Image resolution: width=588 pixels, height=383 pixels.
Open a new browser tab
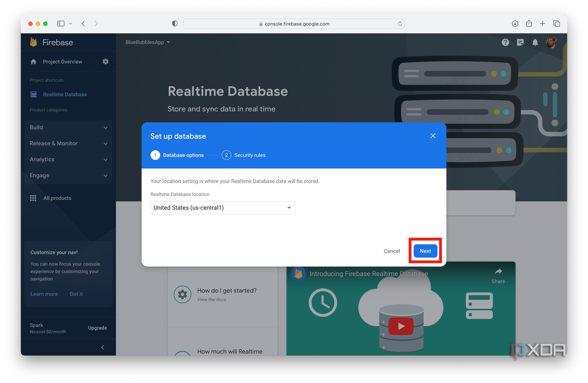point(542,24)
